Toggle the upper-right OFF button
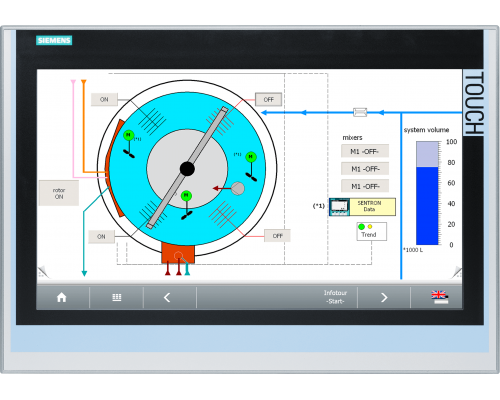Viewport: 500px width, 400px height. click(268, 99)
